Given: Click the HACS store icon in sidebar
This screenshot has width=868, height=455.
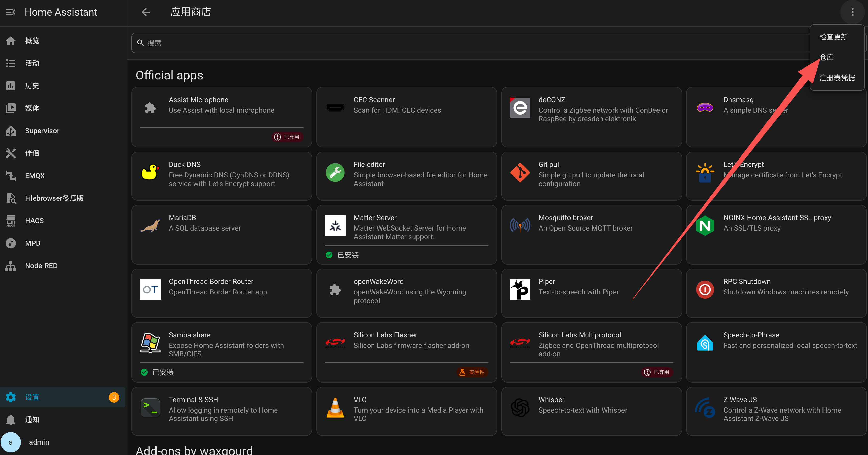Looking at the screenshot, I should [11, 221].
